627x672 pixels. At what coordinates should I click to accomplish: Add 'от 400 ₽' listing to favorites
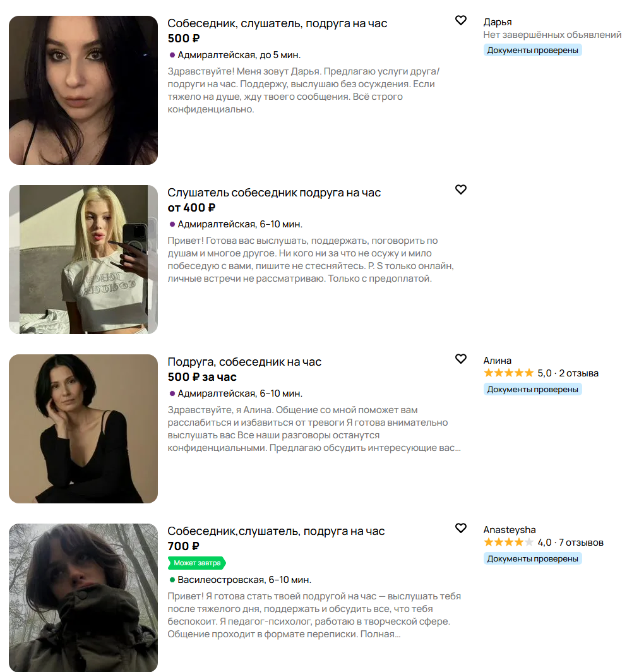(461, 189)
